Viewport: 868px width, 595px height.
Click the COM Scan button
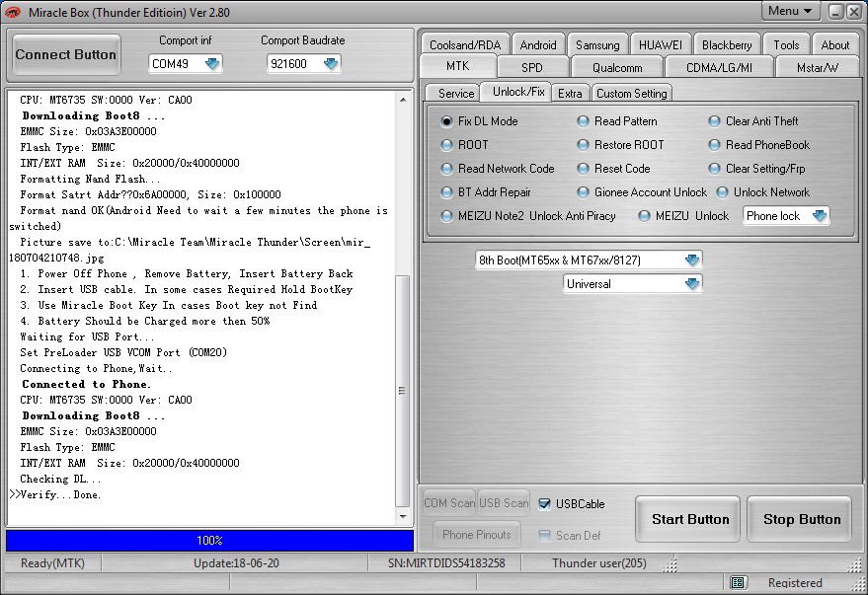point(449,503)
